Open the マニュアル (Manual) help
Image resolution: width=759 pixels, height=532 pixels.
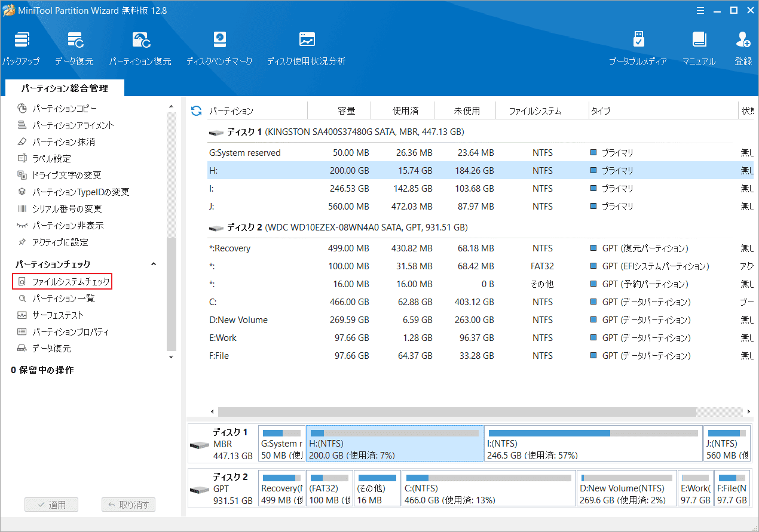(x=698, y=48)
